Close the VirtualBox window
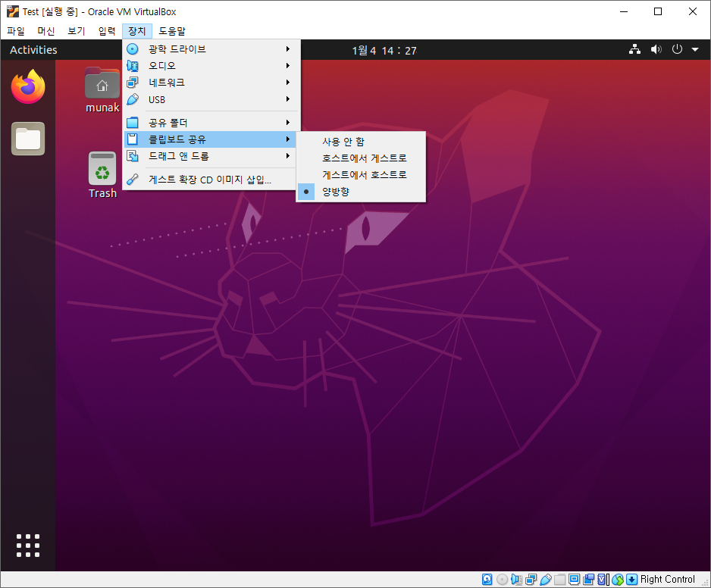Image resolution: width=711 pixels, height=588 pixels. tap(692, 12)
